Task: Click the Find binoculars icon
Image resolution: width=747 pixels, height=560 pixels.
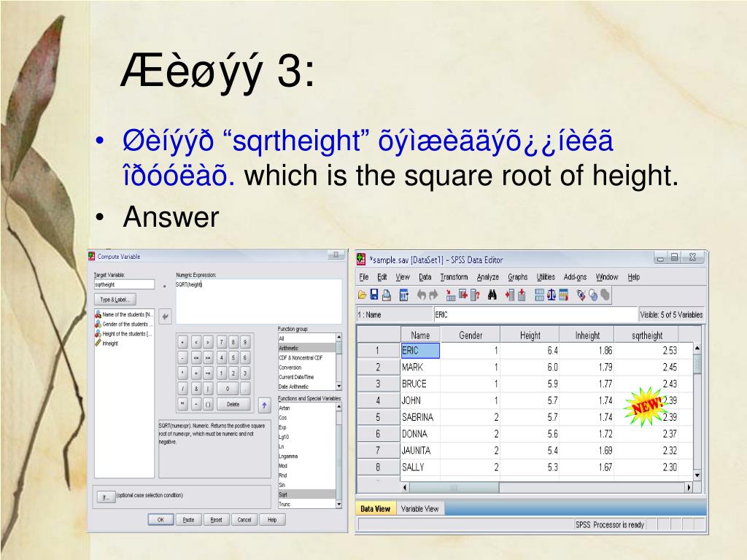Action: 492,295
